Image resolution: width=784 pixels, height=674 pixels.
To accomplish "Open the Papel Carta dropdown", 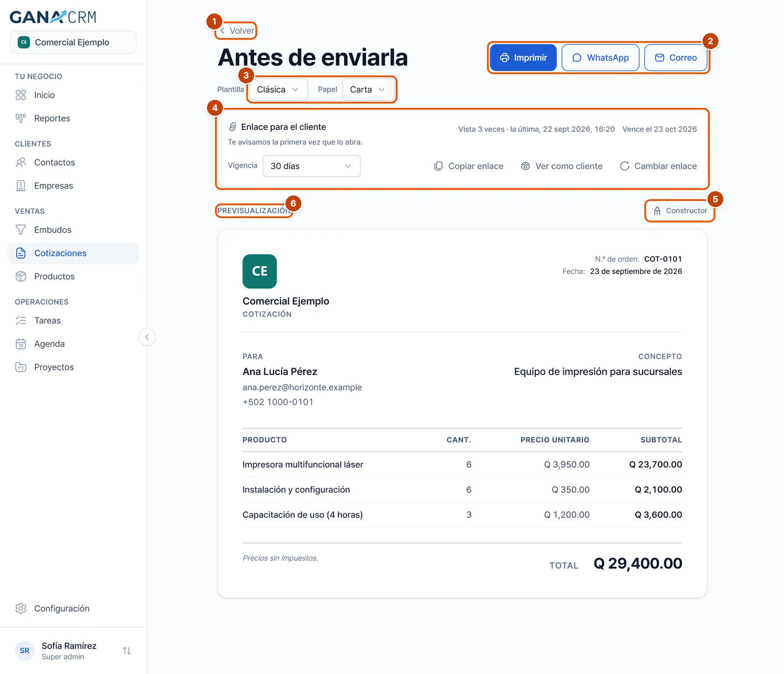I will pos(368,89).
